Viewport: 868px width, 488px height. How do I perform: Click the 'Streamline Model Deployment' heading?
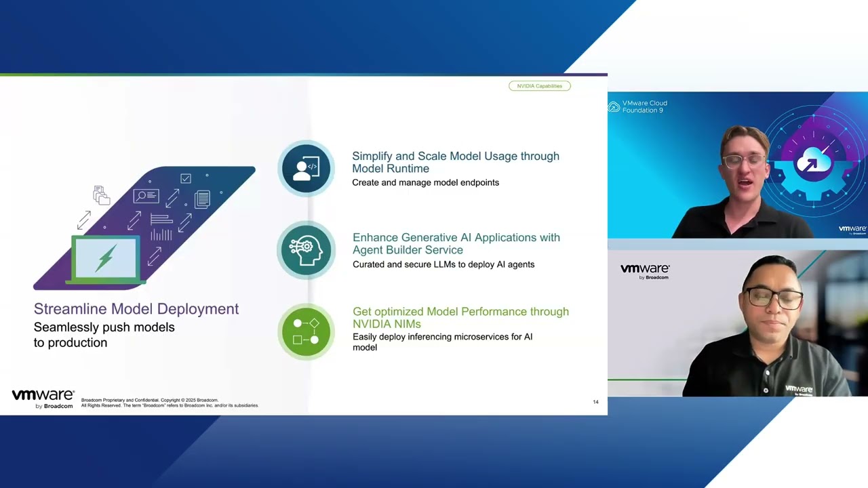[136, 309]
